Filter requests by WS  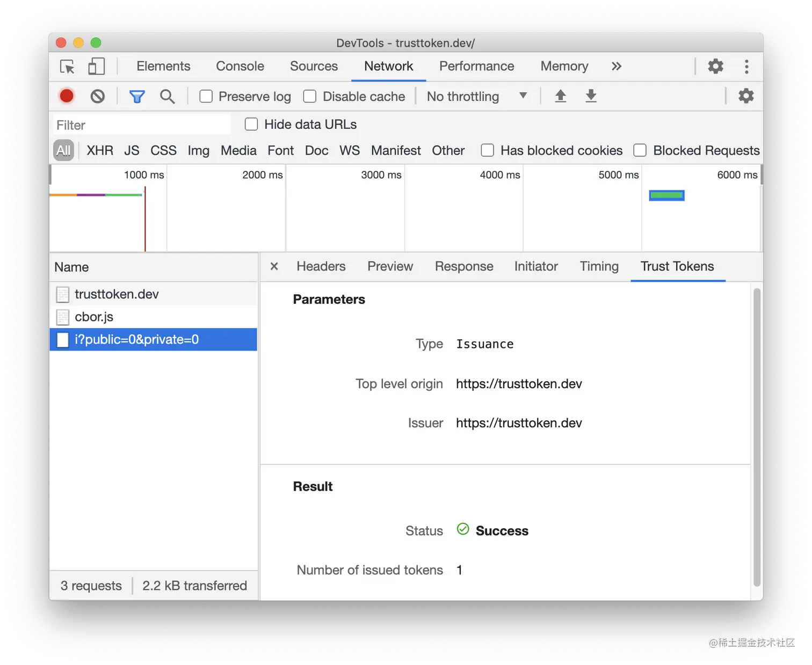pos(350,150)
